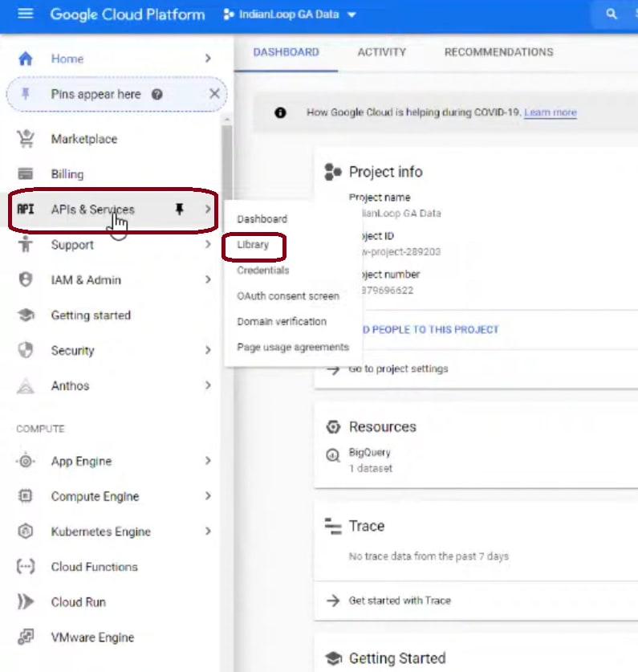The image size is (638, 672).
Task: Click the Getting Started card icon
Action: pos(333,658)
